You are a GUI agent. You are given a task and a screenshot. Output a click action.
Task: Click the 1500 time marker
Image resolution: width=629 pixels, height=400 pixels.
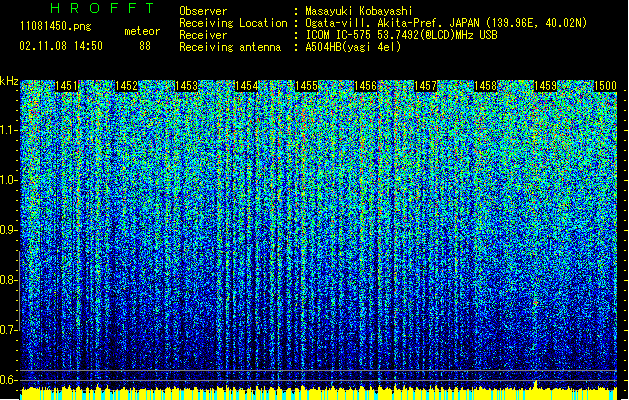coord(605,86)
